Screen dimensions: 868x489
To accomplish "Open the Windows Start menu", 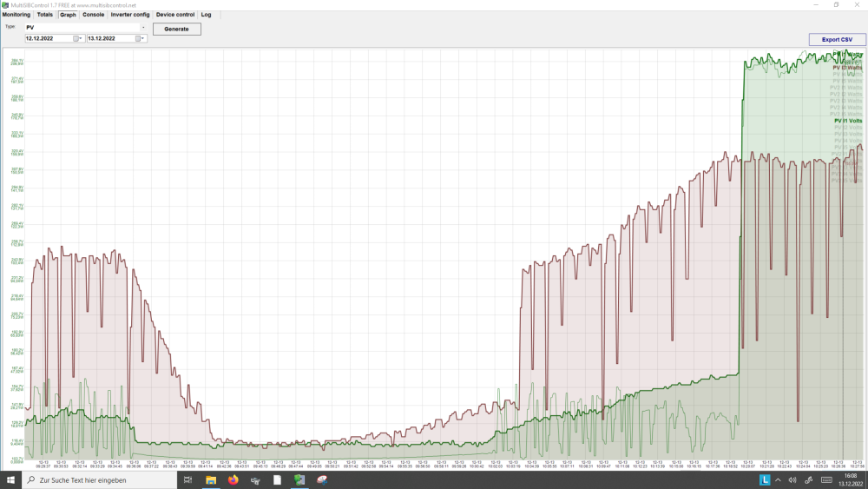I will pos(10,480).
